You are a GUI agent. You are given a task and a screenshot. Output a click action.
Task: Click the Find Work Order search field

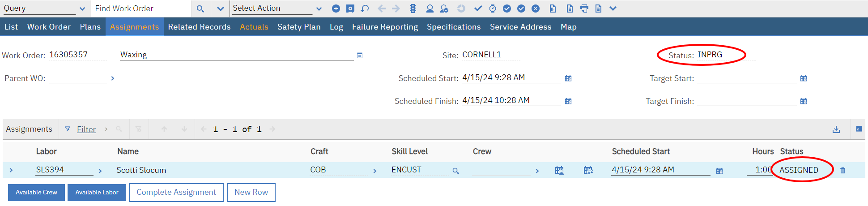click(x=141, y=9)
